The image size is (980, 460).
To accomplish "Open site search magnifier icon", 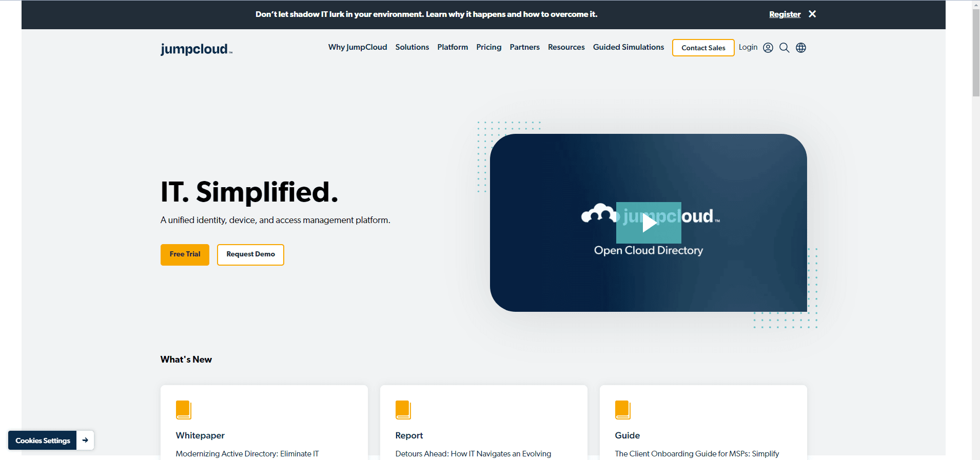I will point(785,48).
